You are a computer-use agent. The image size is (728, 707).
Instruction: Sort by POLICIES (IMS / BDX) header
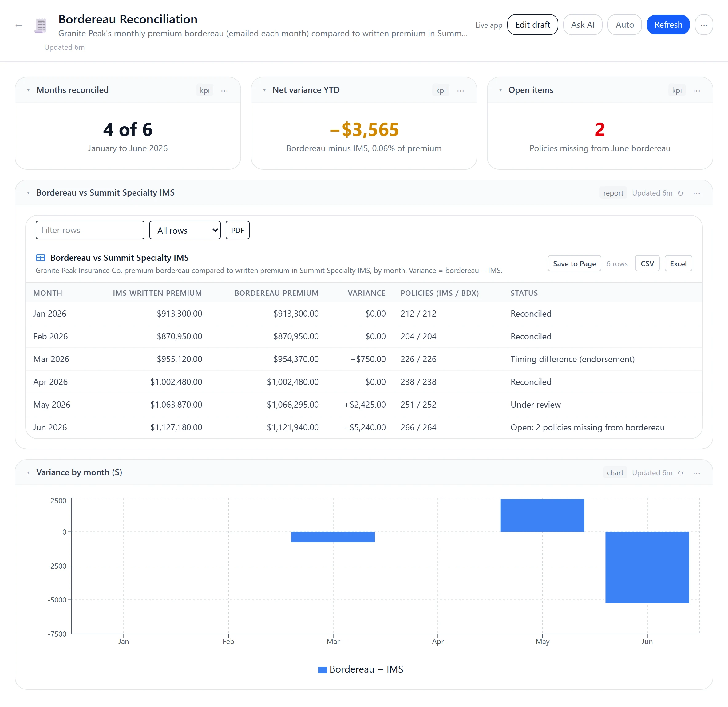pos(439,293)
